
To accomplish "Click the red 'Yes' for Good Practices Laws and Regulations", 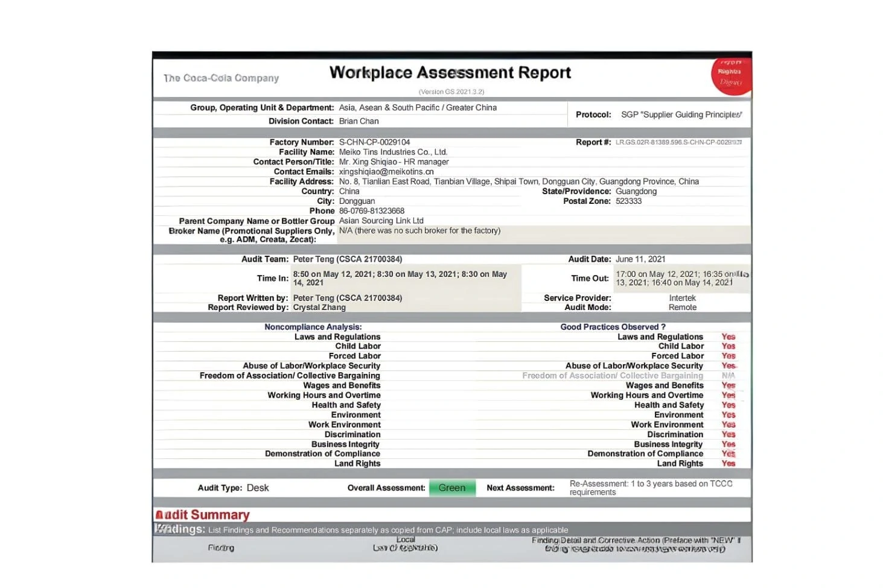I will pyautogui.click(x=728, y=337).
